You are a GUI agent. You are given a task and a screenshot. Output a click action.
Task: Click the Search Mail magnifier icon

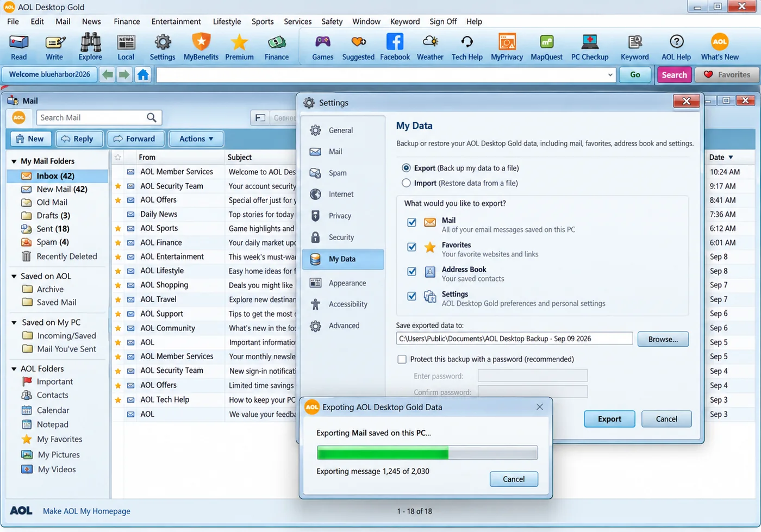click(x=152, y=117)
